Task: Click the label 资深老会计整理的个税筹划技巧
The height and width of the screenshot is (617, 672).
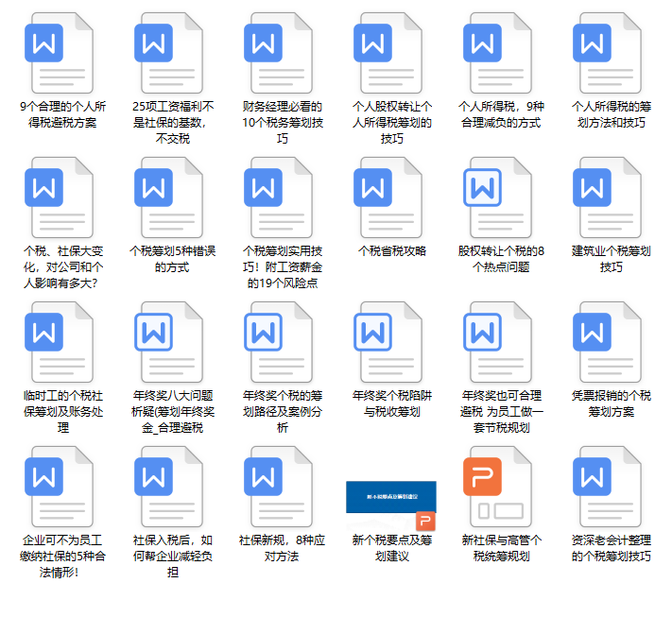Action: [x=612, y=548]
